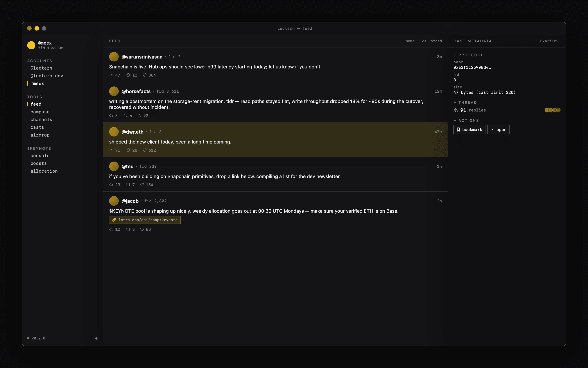Click the 12m timestamp on @horsefacts cast
The image size is (588, 368).
click(x=438, y=91)
